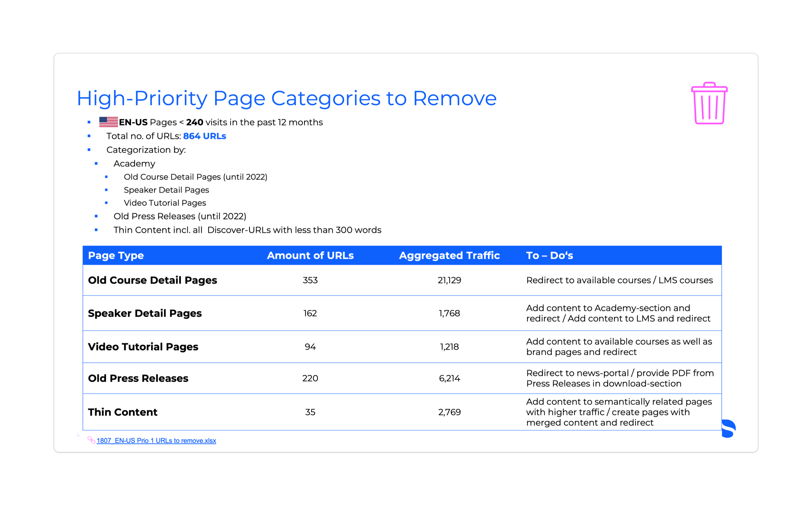
Task: Click the pink trash can icon
Action: coord(709,103)
